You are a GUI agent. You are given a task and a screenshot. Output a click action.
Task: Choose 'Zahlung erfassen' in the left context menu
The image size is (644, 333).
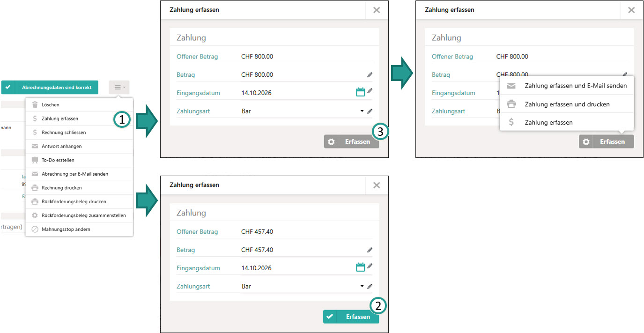tap(79, 118)
